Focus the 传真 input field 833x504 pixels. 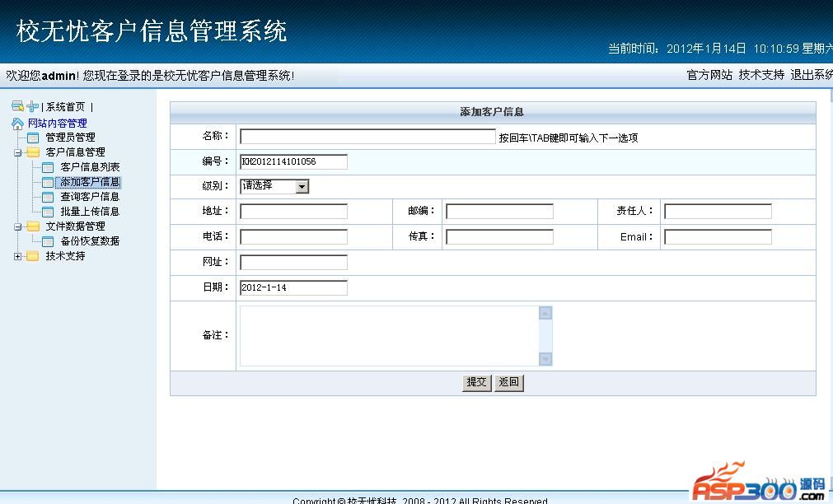point(499,237)
